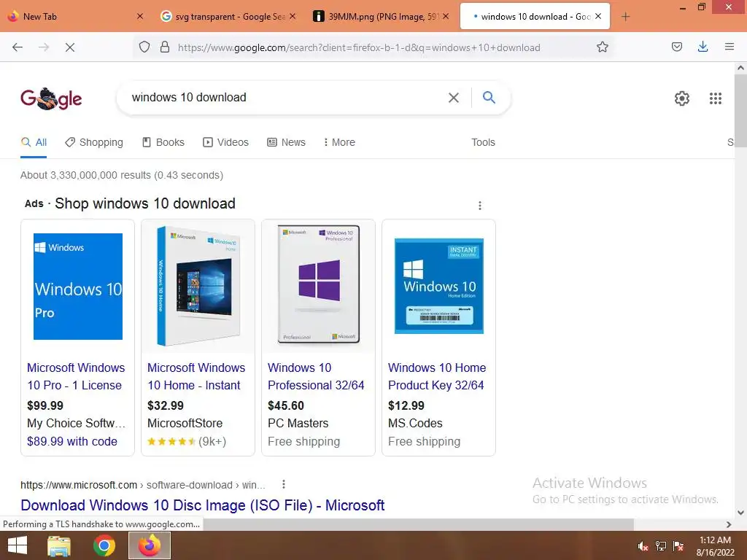This screenshot has height=560, width=747.
Task: Select the Books results filter
Action: pyautogui.click(x=163, y=142)
